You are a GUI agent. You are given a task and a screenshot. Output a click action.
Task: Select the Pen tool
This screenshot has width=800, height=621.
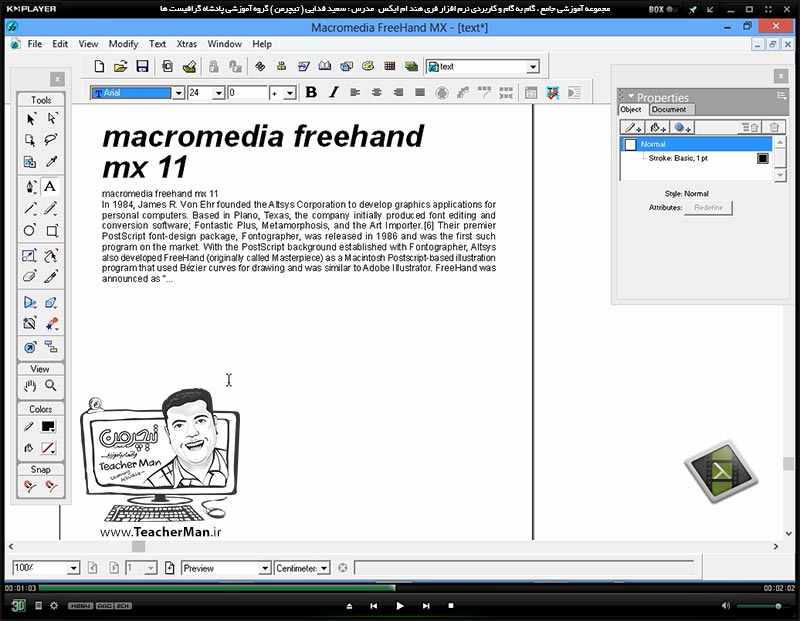[30, 186]
